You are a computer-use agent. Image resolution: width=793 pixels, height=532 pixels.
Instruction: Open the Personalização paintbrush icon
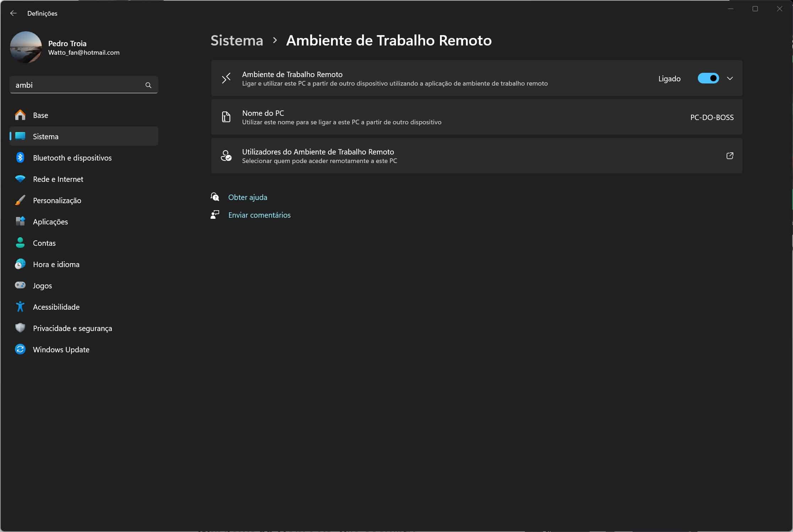coord(20,200)
